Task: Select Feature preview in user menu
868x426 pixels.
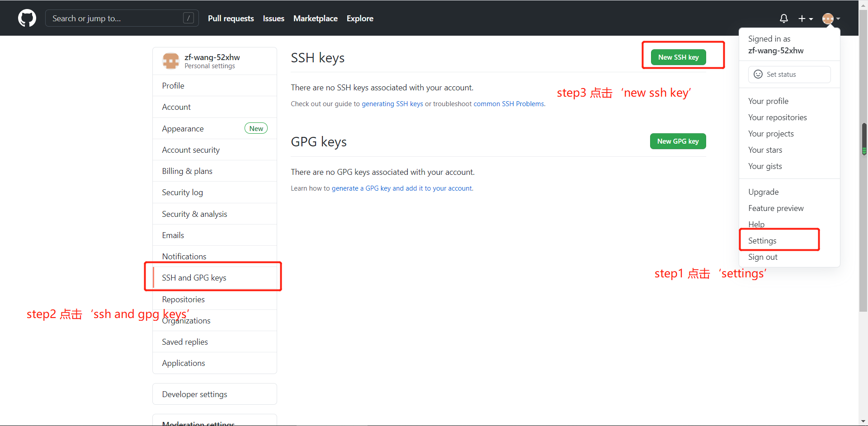Action: tap(789, 208)
